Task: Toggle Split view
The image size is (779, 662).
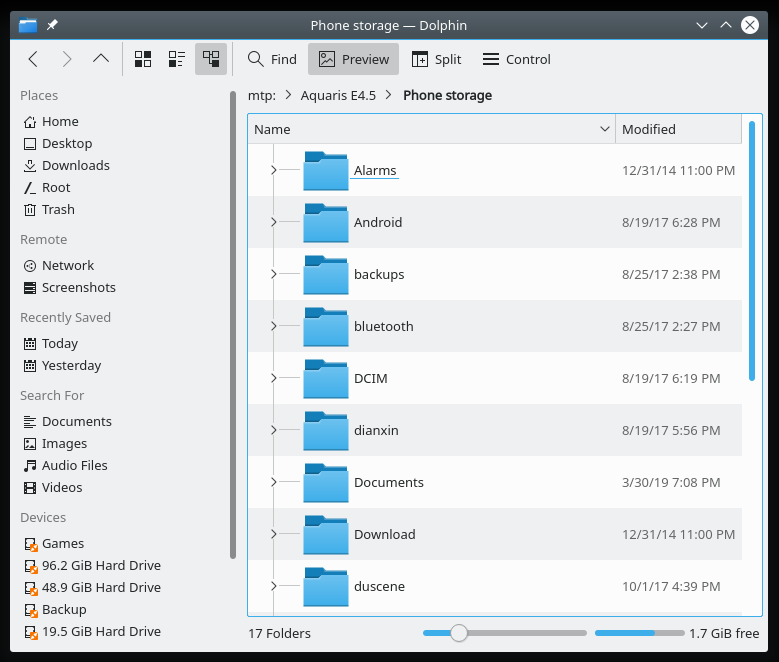Action: (437, 59)
